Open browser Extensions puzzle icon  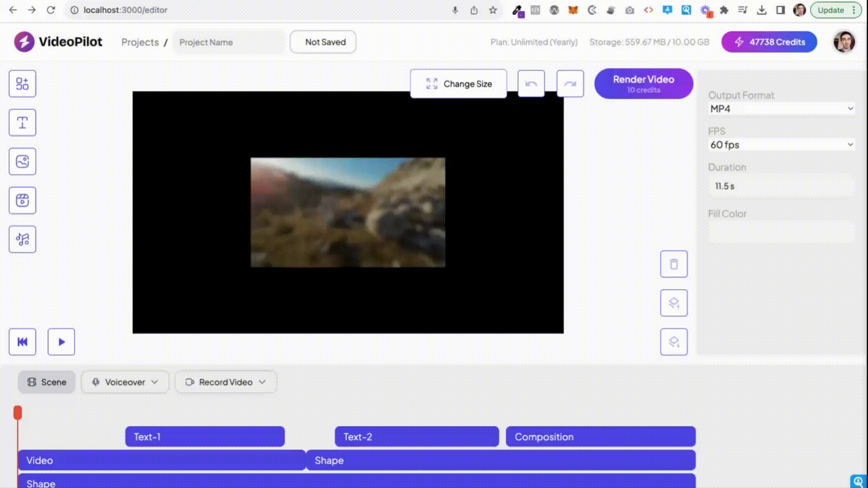click(x=724, y=10)
